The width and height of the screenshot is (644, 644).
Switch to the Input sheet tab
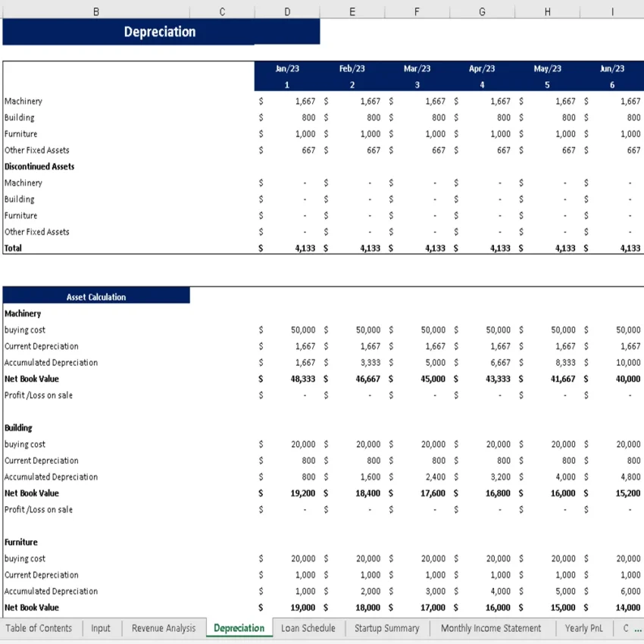100,628
